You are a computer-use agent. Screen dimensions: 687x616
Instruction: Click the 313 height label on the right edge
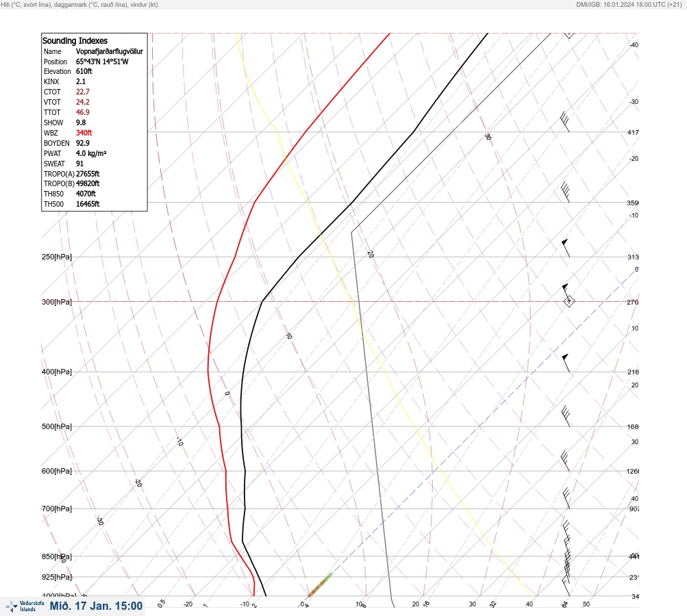tap(633, 257)
